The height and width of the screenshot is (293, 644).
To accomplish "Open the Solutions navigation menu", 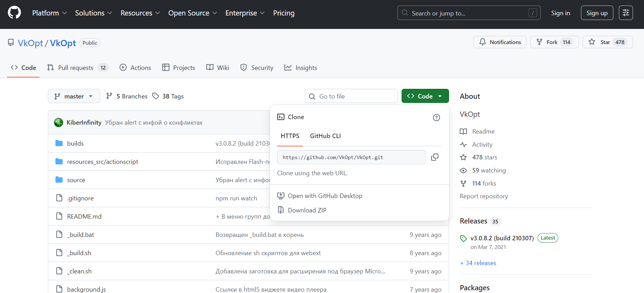I will tap(93, 13).
